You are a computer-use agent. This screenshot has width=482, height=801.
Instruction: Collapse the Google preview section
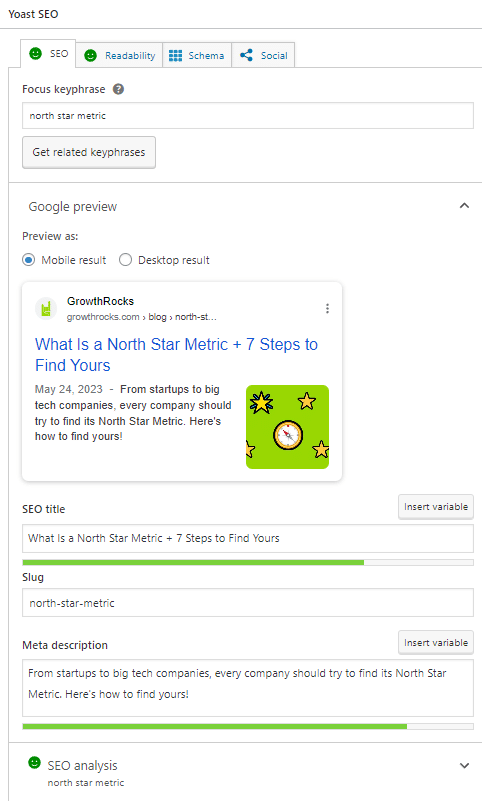point(464,206)
